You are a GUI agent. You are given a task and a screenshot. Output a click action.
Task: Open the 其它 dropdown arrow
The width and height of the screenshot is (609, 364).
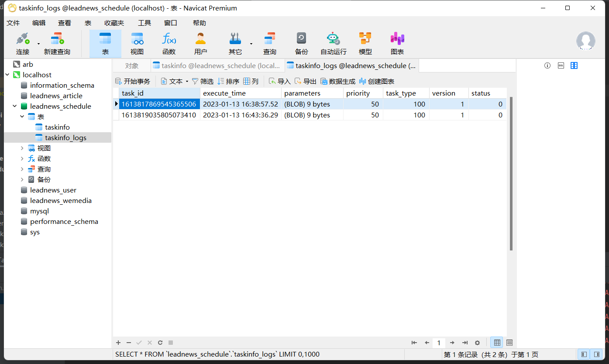pos(251,44)
